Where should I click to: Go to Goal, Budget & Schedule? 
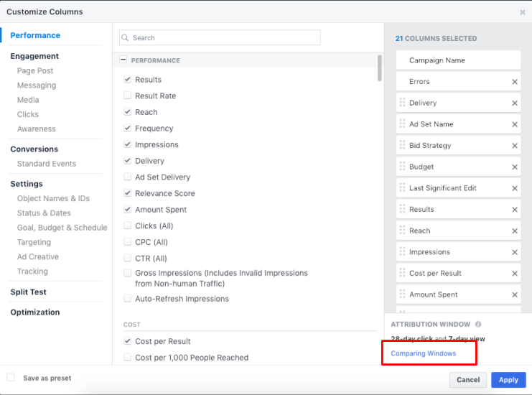62,228
